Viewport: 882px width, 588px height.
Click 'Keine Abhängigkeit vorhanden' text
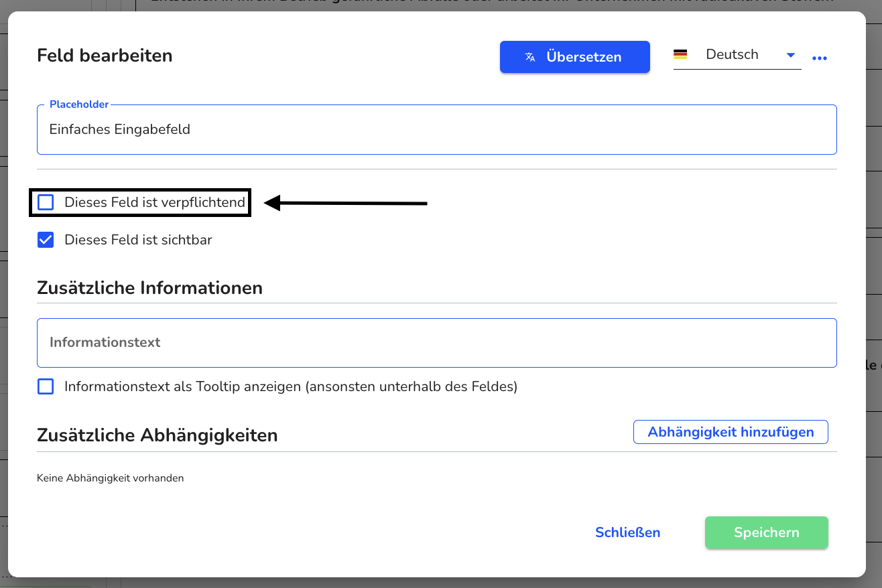coord(111,478)
